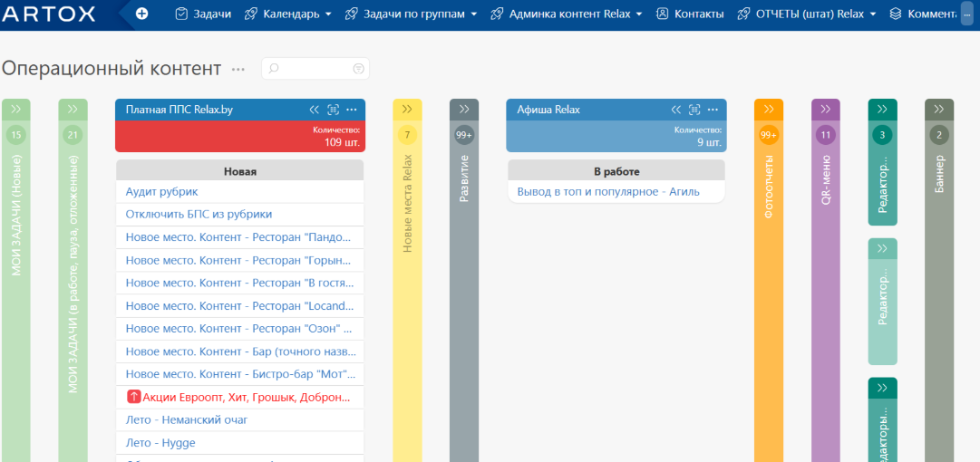
Task: Open task Вывод в топ и популярное - Агиль
Action: pos(608,192)
